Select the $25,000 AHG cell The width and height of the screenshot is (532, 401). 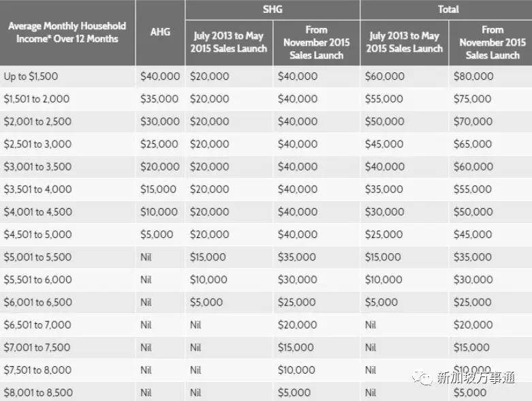click(x=159, y=144)
